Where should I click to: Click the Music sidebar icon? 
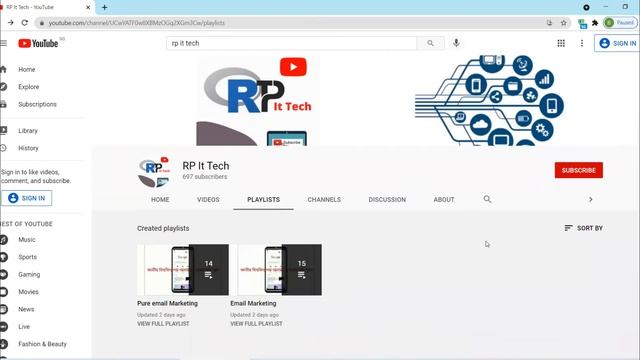4,240
